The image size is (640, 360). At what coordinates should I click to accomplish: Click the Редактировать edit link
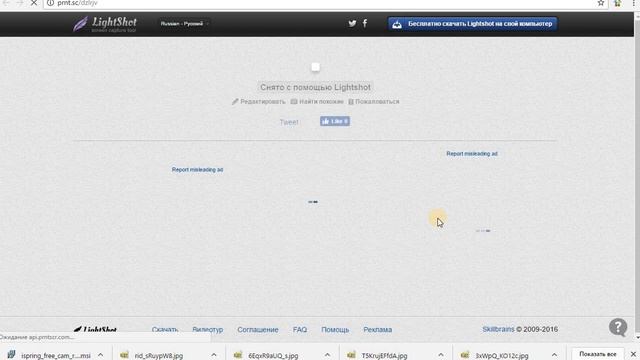click(259, 102)
